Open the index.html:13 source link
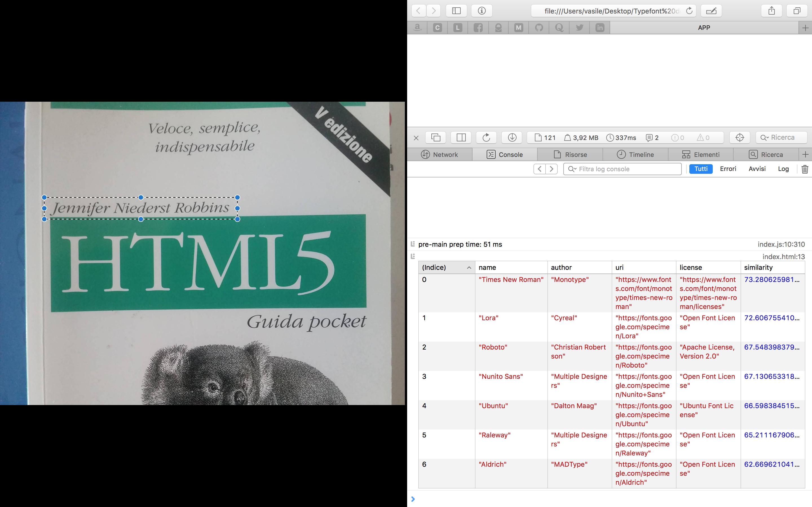Screen dimensions: 812x507 [x=783, y=257]
